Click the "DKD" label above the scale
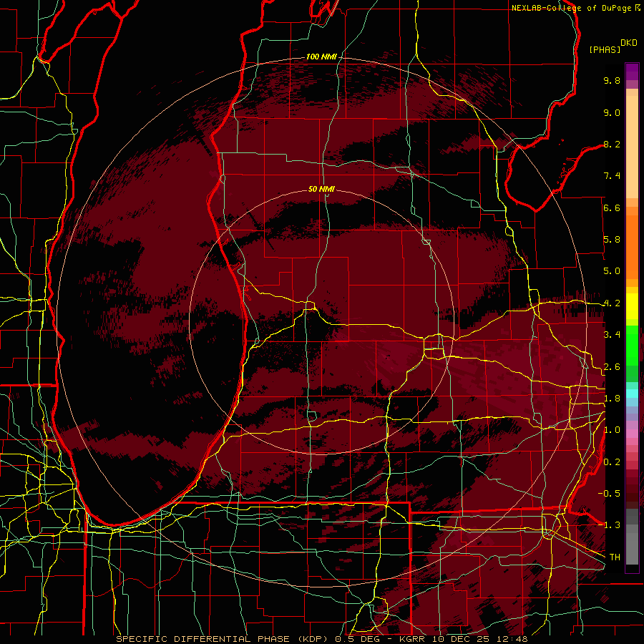This screenshot has height=644, width=644. coord(628,43)
